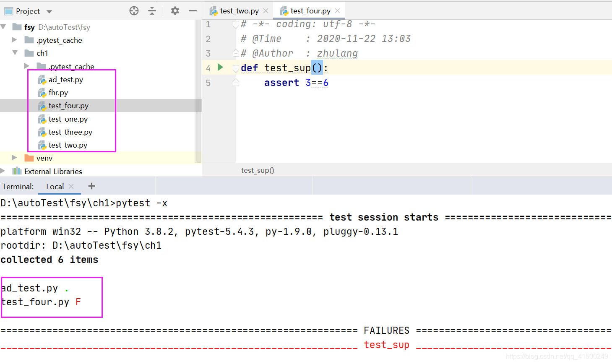Click the collapse all icon in Project panel
Viewport: 612px width, 364px height.
pos(152,11)
